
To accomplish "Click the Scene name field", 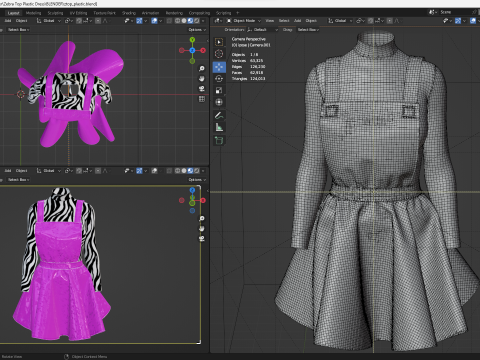I will point(455,12).
